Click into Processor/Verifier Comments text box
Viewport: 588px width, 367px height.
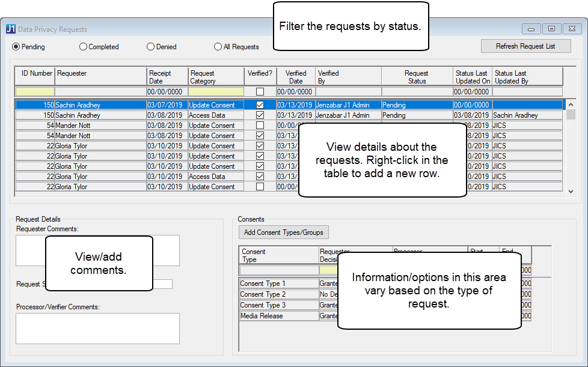click(97, 328)
